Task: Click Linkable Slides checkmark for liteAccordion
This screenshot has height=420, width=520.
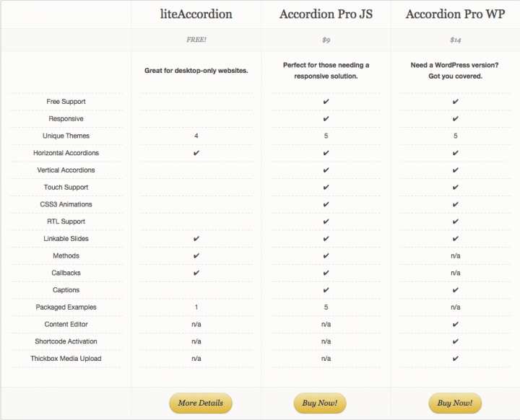Action: click(196, 239)
